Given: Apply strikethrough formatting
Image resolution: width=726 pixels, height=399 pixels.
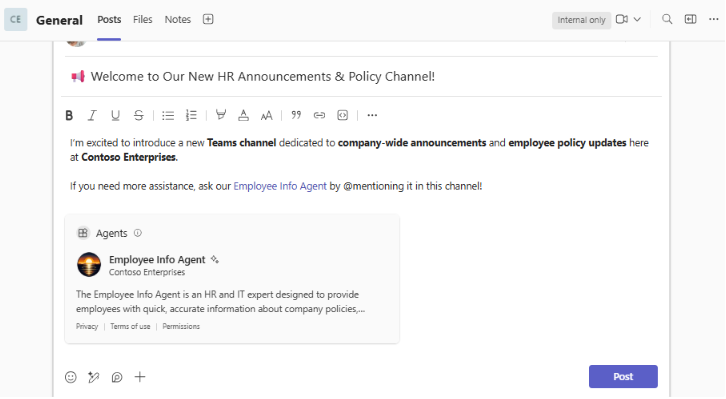Looking at the screenshot, I should click(138, 115).
